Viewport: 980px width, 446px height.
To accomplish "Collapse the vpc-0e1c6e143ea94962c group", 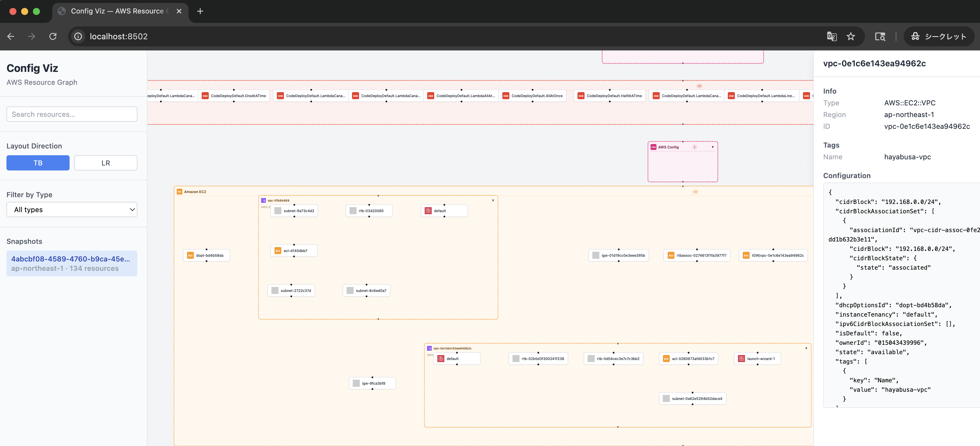I will pyautogui.click(x=806, y=348).
